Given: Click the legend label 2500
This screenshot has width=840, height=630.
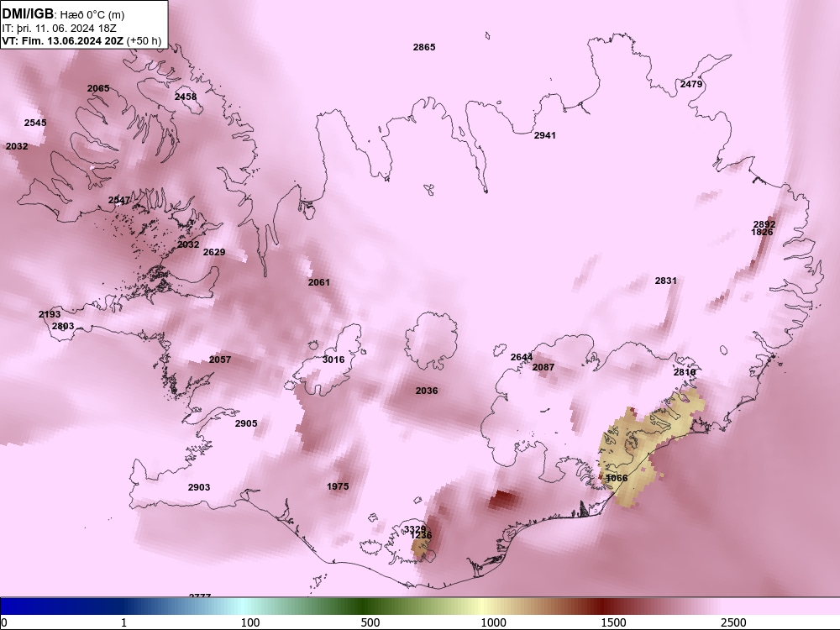Looking at the screenshot, I should (x=733, y=622).
